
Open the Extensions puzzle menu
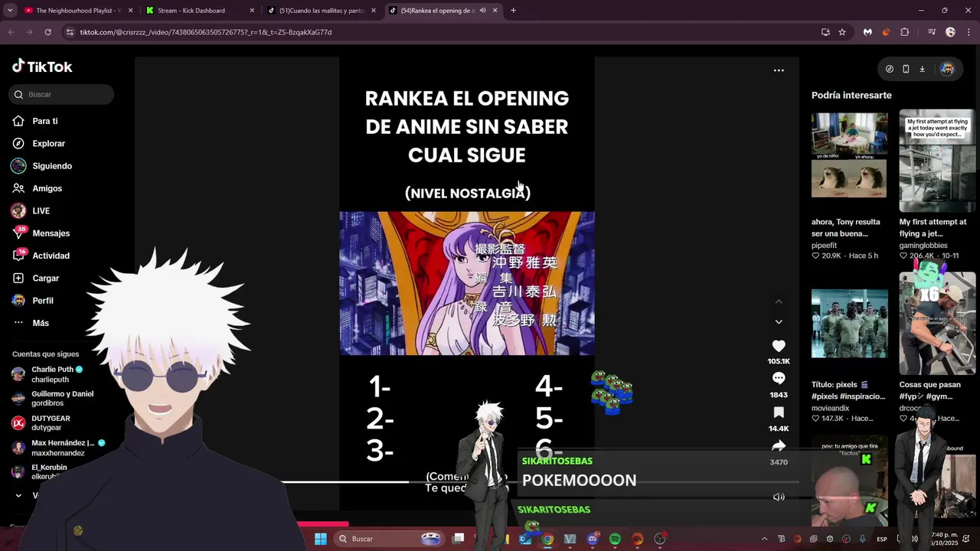905,32
